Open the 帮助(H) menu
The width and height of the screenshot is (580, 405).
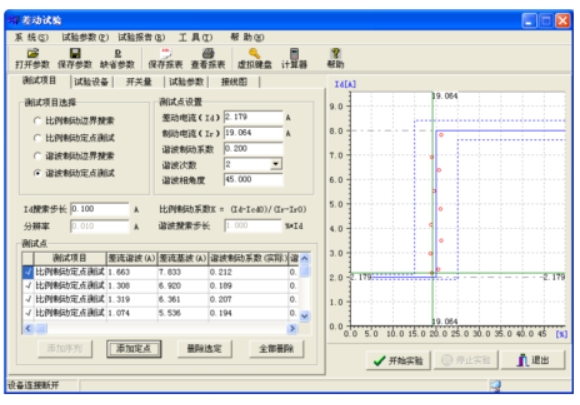click(x=247, y=37)
